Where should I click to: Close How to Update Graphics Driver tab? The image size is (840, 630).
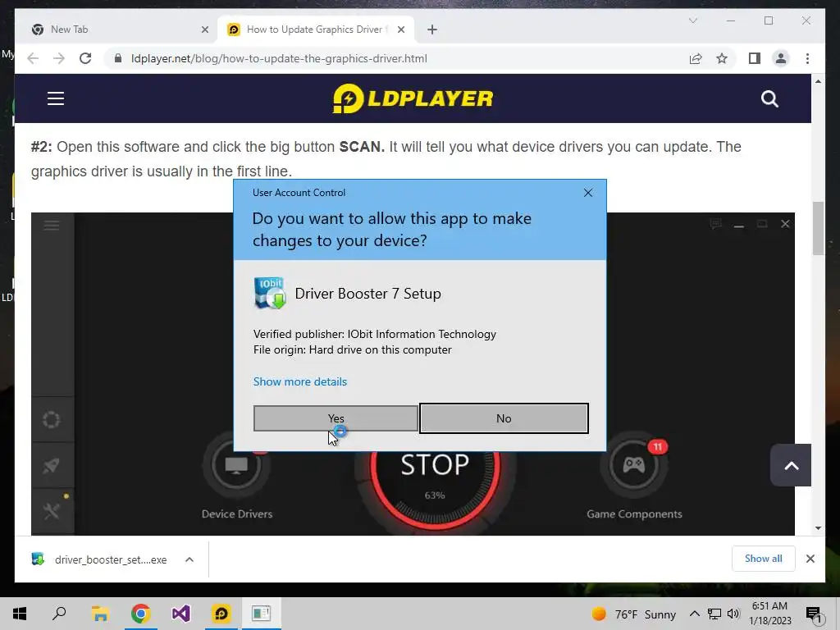click(x=400, y=30)
